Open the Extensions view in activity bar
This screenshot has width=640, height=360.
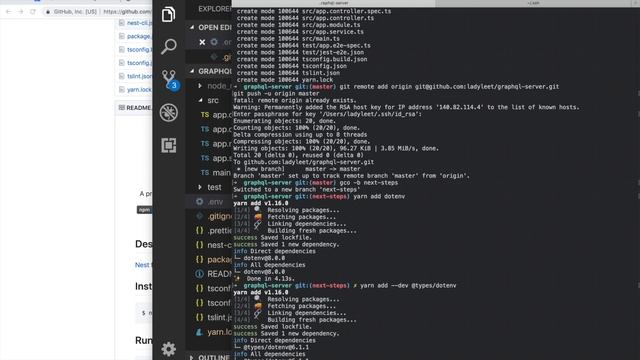pyautogui.click(x=169, y=145)
